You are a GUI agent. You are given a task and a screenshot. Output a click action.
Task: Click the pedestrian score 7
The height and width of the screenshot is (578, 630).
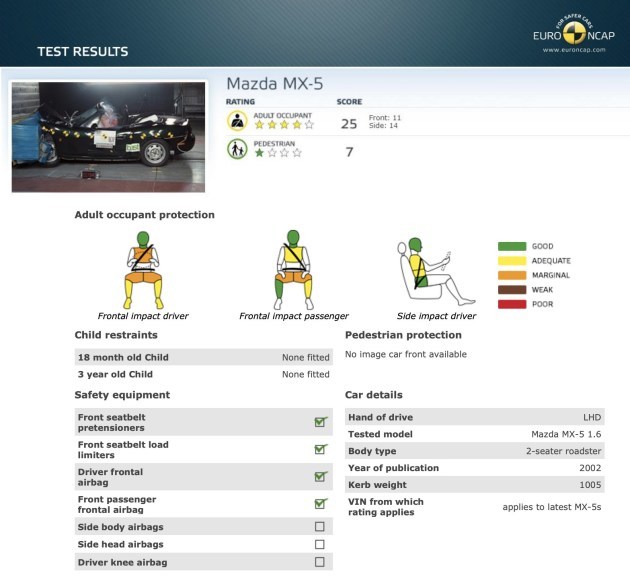tap(350, 152)
